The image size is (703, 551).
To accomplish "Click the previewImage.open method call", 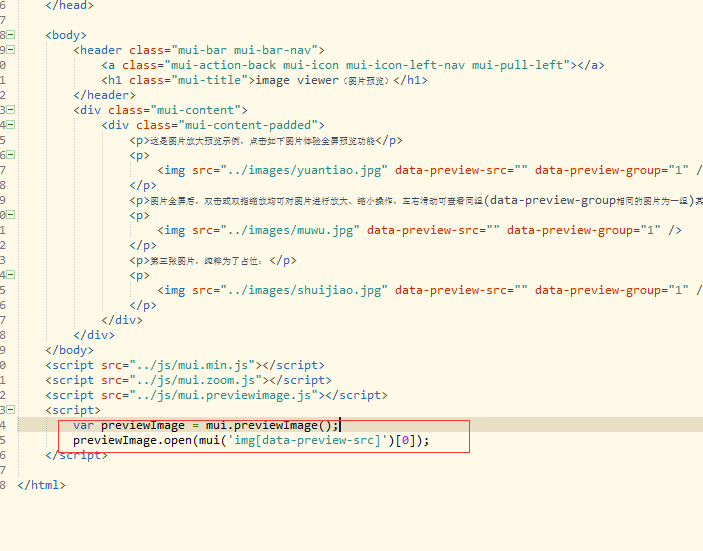I will [x=132, y=440].
